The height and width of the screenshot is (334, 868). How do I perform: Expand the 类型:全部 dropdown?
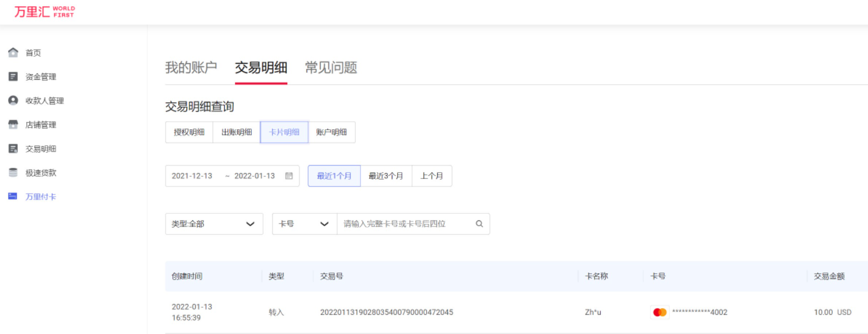[x=214, y=224]
